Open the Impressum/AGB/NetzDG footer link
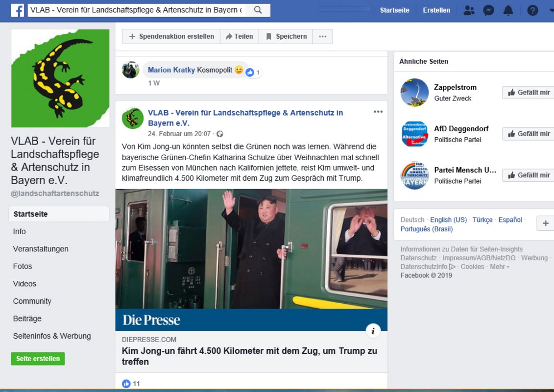This screenshot has width=554, height=392. pyautogui.click(x=479, y=258)
